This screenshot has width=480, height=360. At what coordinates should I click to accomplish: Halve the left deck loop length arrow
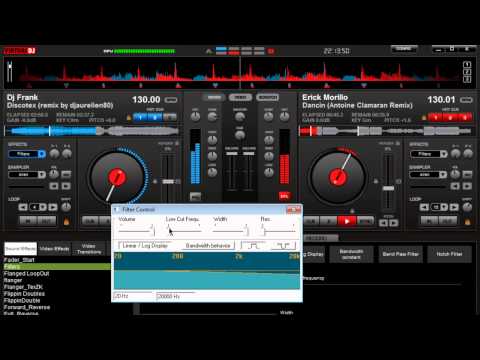point(23,207)
